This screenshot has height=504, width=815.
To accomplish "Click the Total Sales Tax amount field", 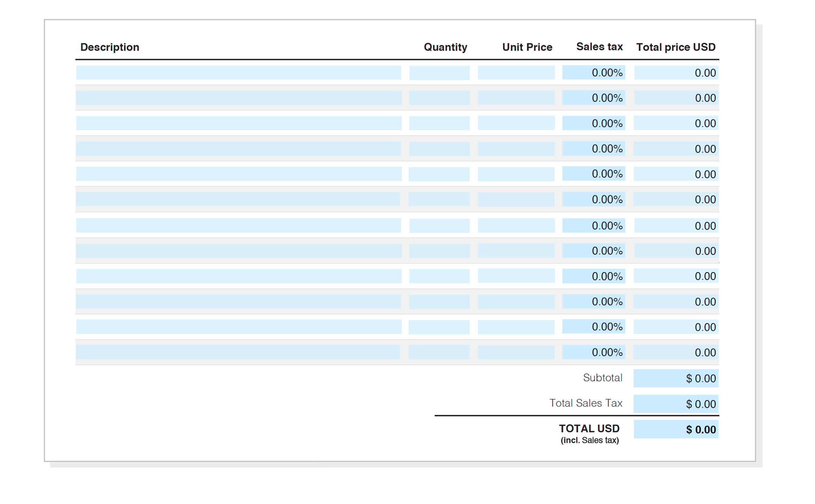I will tap(676, 404).
